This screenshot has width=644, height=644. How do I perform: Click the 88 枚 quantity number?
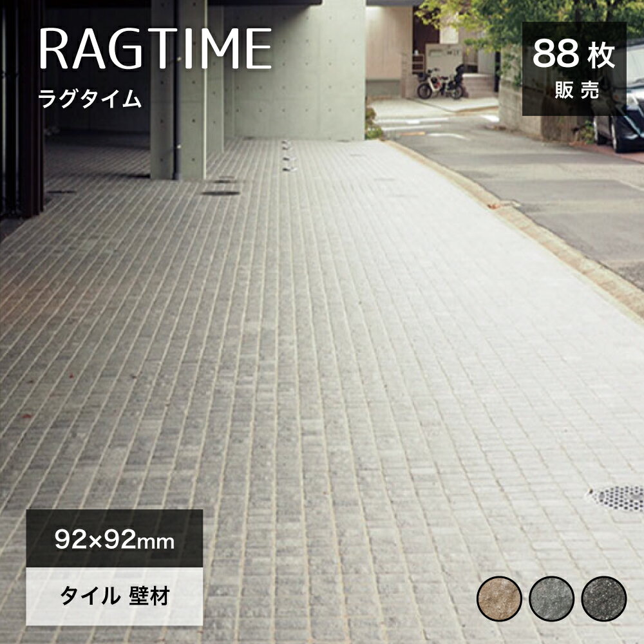tap(573, 56)
